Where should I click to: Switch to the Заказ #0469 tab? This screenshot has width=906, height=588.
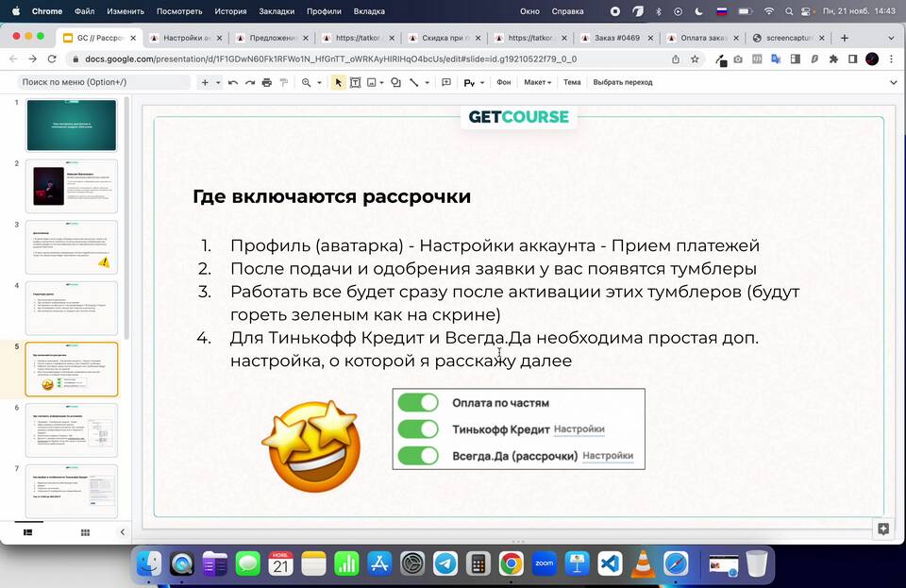click(x=617, y=38)
